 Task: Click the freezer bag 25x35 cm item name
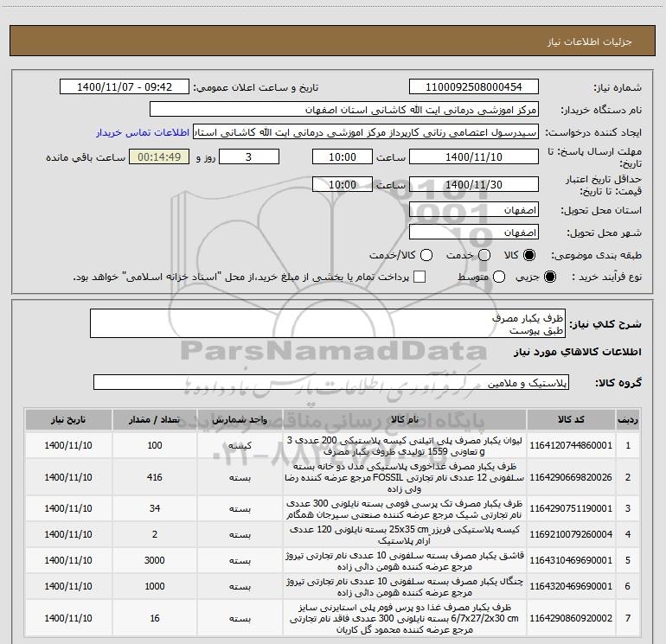(405, 534)
